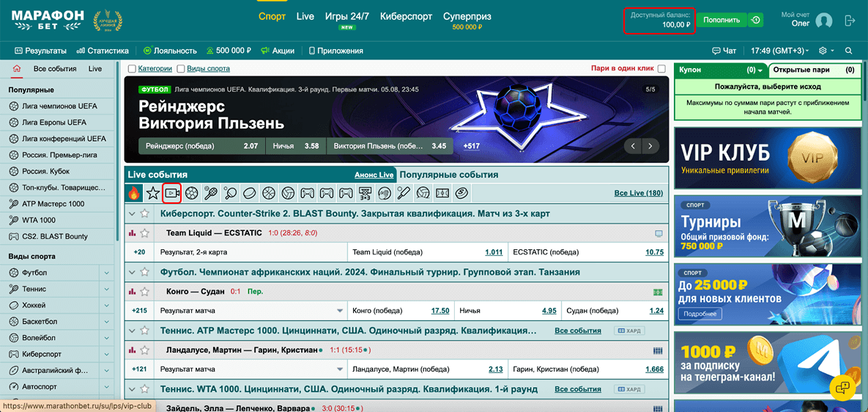
Task: Open Результат матча dropdown for Конго — Судан
Action: tap(339, 311)
